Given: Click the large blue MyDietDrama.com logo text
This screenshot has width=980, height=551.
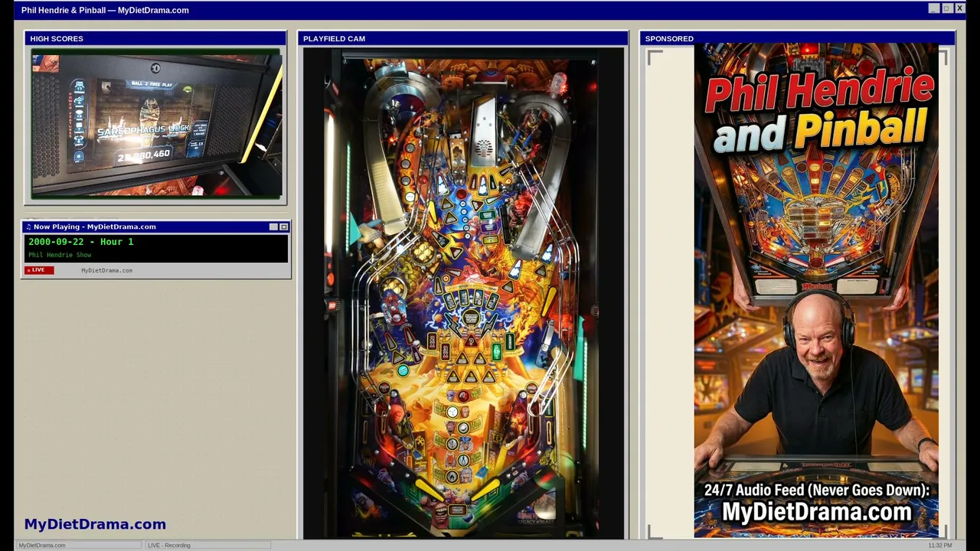Looking at the screenshot, I should 95,524.
